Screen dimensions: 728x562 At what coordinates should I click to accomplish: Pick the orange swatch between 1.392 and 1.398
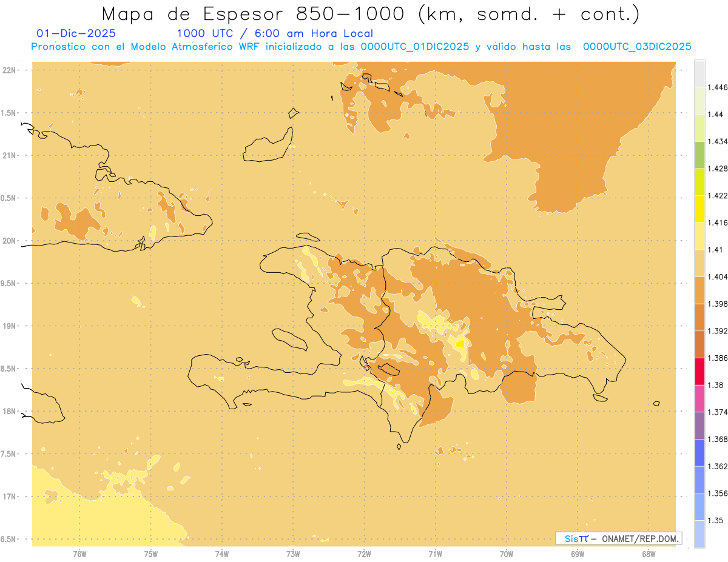point(699,318)
